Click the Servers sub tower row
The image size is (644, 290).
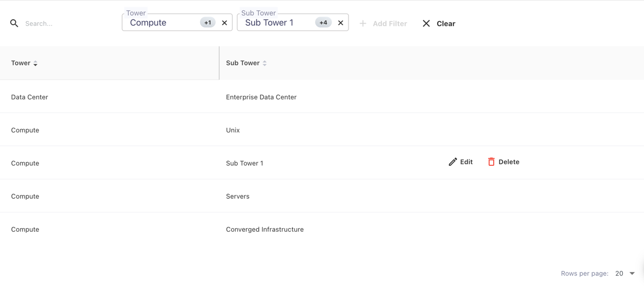tap(237, 196)
